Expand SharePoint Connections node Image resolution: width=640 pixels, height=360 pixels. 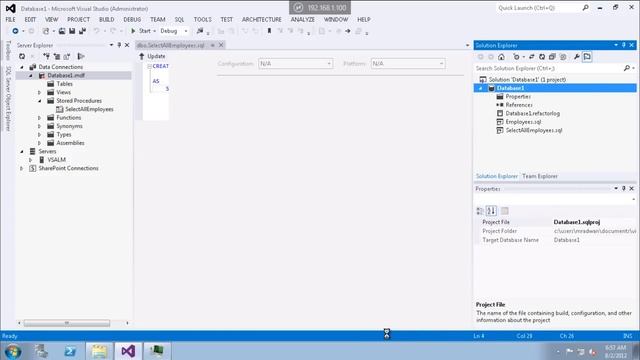(x=22, y=168)
